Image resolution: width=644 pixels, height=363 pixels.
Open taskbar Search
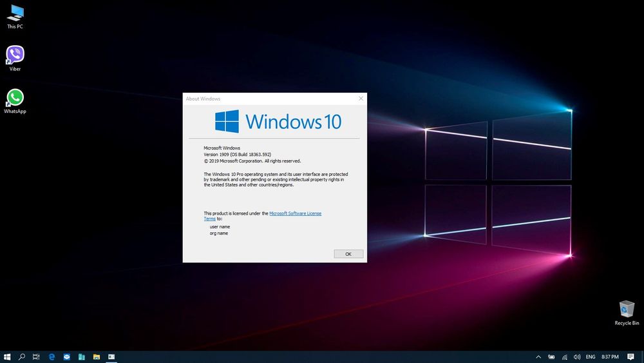[22, 357]
